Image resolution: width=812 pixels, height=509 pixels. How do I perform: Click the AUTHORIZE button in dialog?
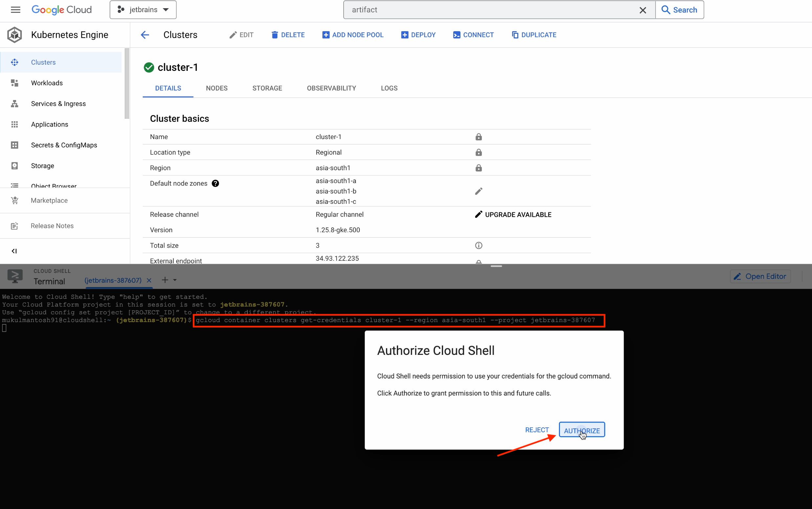(x=582, y=430)
